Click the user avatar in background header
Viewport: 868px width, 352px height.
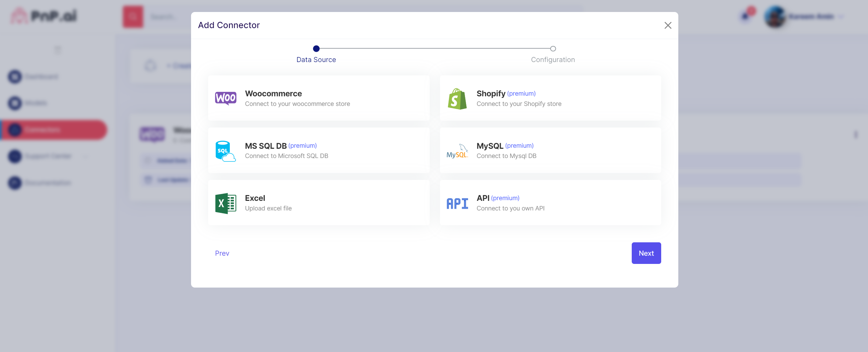(775, 16)
